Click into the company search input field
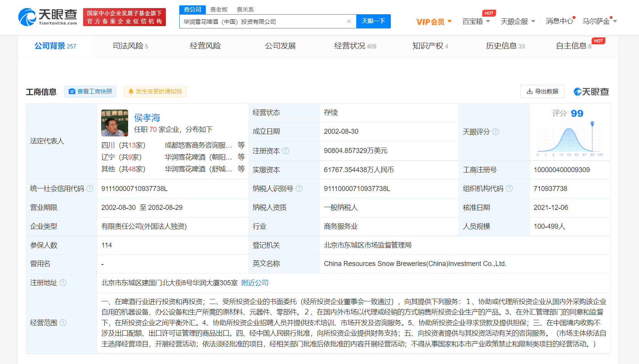This screenshot has width=639, height=364. (x=262, y=22)
